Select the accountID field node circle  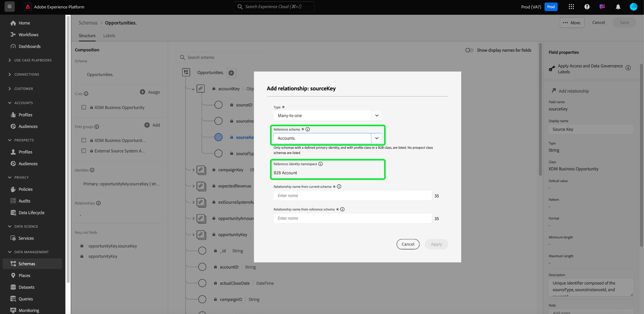pos(202,267)
